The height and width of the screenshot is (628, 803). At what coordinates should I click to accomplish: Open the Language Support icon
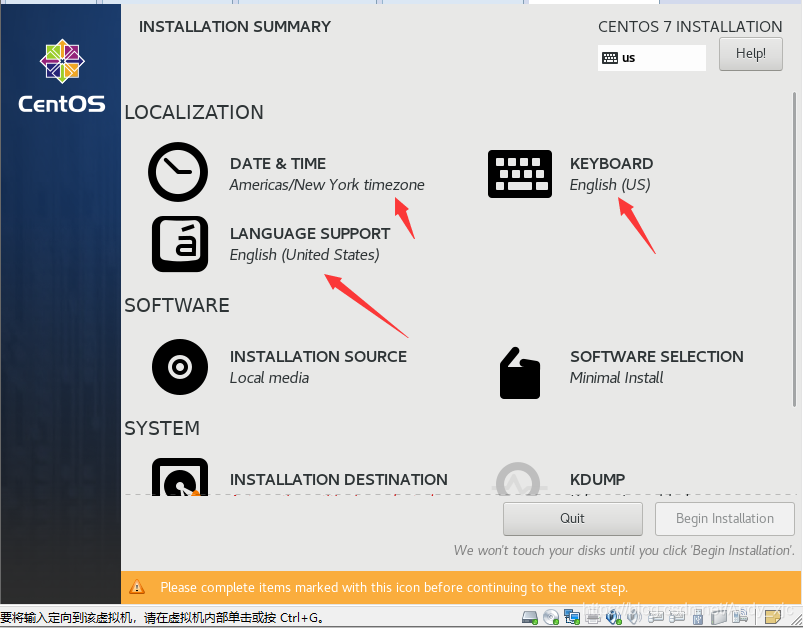point(180,244)
